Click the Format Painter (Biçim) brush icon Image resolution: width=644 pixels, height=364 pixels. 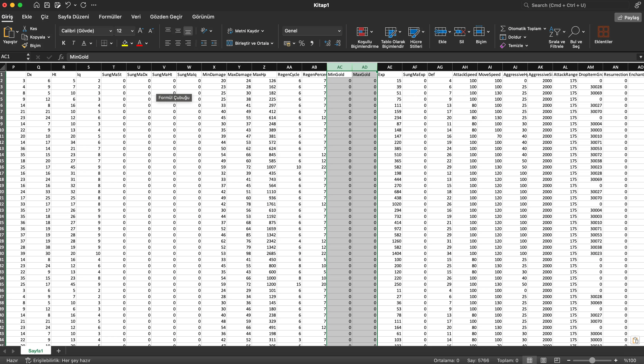pos(25,45)
